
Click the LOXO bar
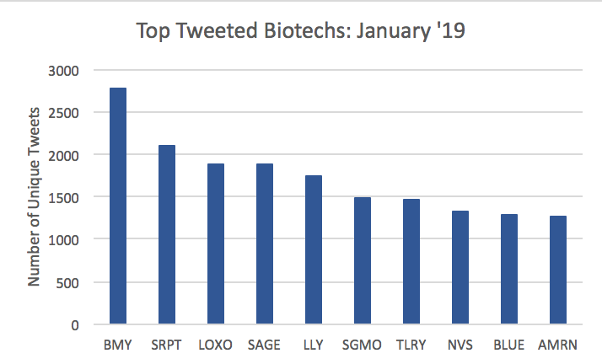click(x=216, y=244)
